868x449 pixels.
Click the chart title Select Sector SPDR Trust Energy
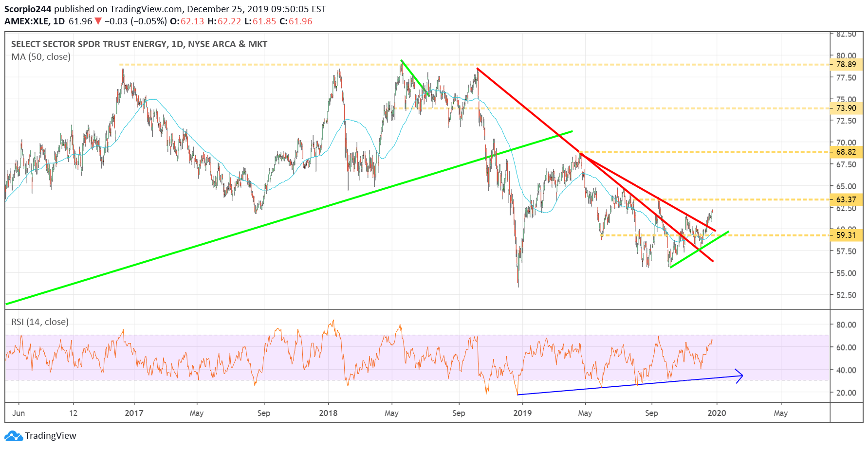[139, 44]
